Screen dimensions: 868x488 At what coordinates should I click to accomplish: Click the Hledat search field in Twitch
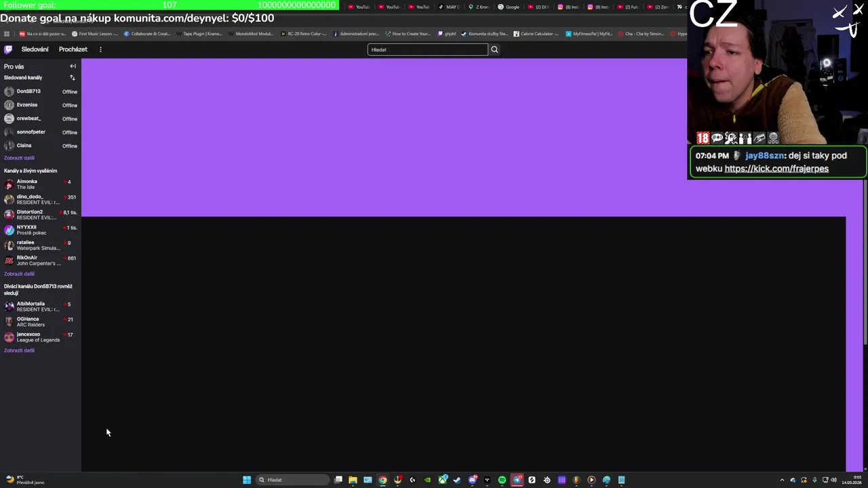click(x=427, y=49)
